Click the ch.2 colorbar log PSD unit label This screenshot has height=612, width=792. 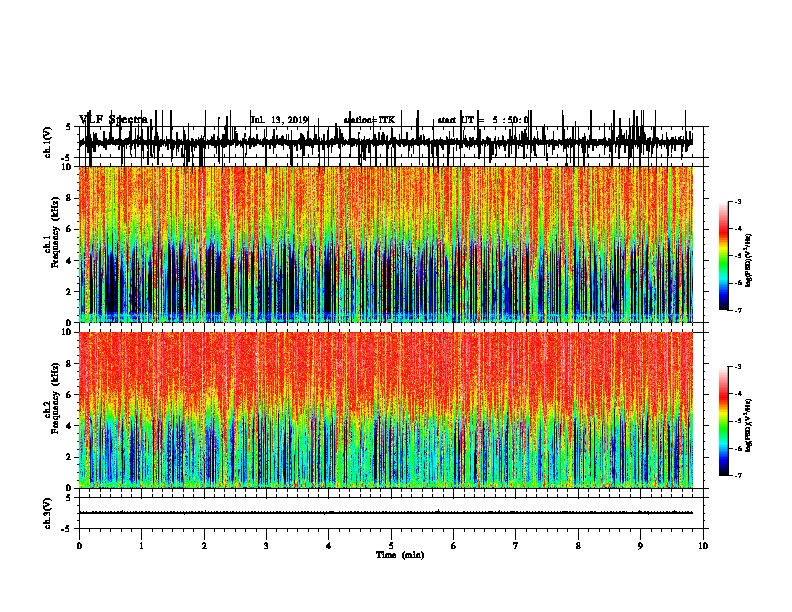[x=749, y=425]
